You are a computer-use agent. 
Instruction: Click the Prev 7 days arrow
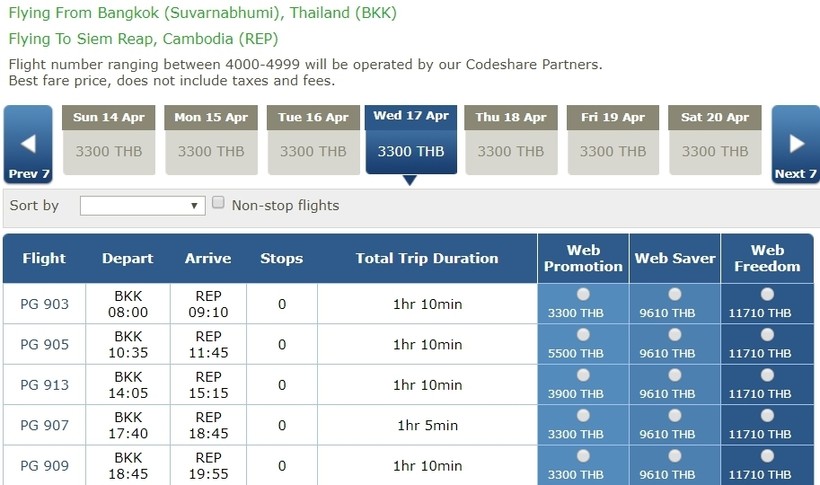[28, 144]
